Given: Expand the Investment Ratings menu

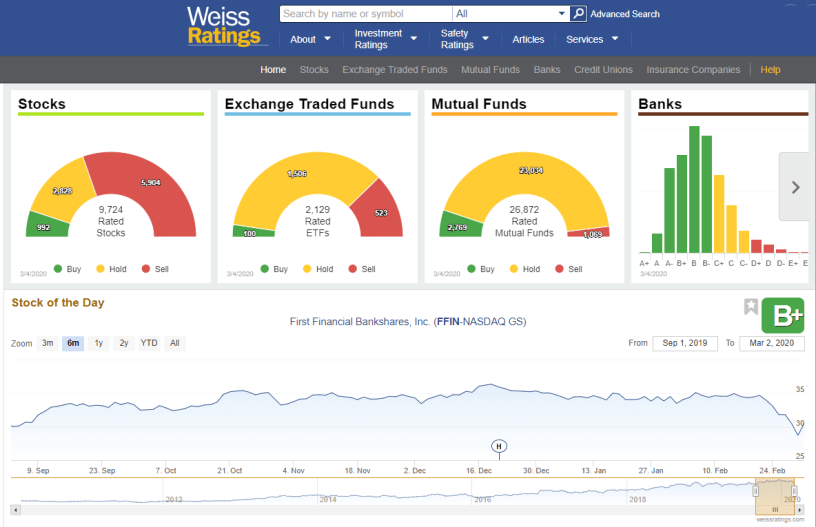Looking at the screenshot, I should point(385,39).
